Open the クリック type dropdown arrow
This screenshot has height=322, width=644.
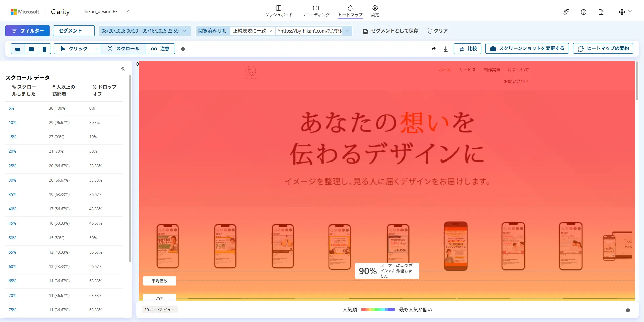(97, 49)
